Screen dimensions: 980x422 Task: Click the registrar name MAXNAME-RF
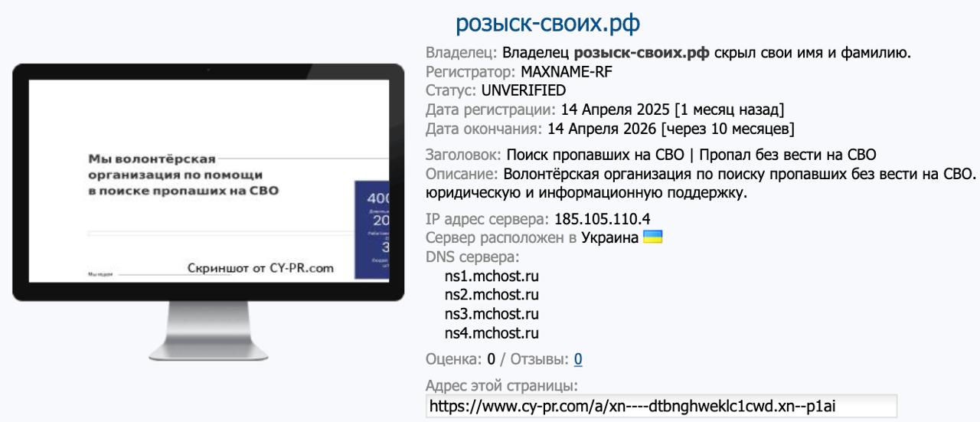tap(566, 72)
